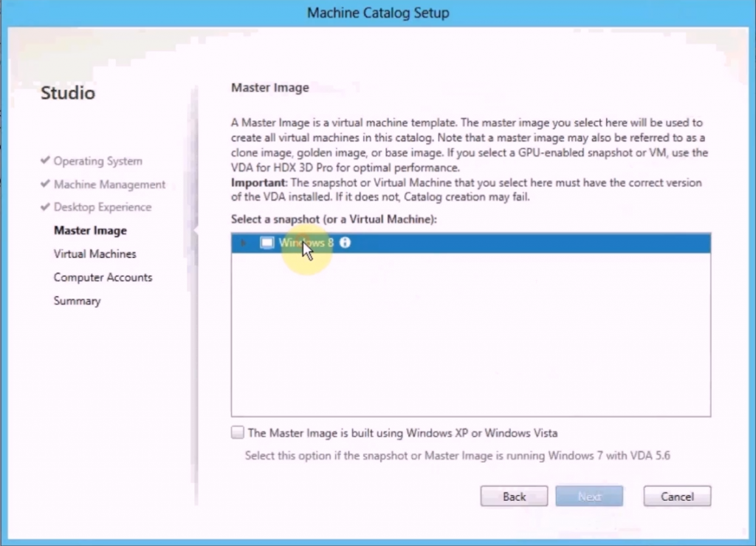Open the Operating System step
The height and width of the screenshot is (546, 756).
(97, 161)
